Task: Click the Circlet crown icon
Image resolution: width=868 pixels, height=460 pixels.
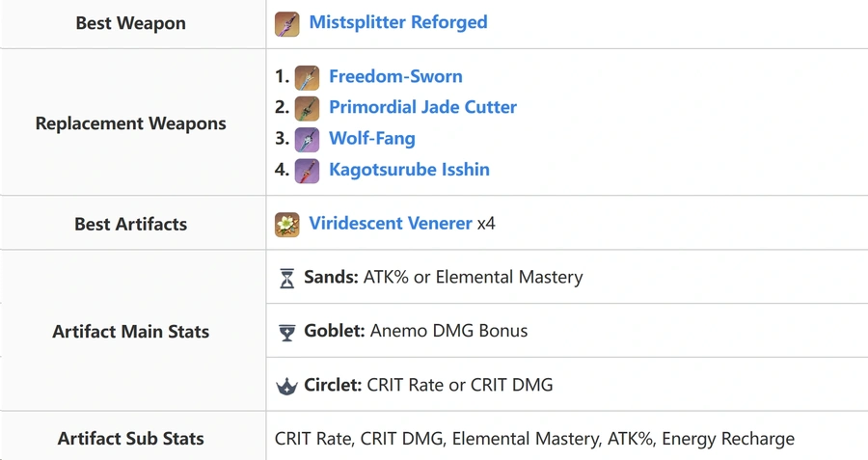Action: click(x=286, y=387)
